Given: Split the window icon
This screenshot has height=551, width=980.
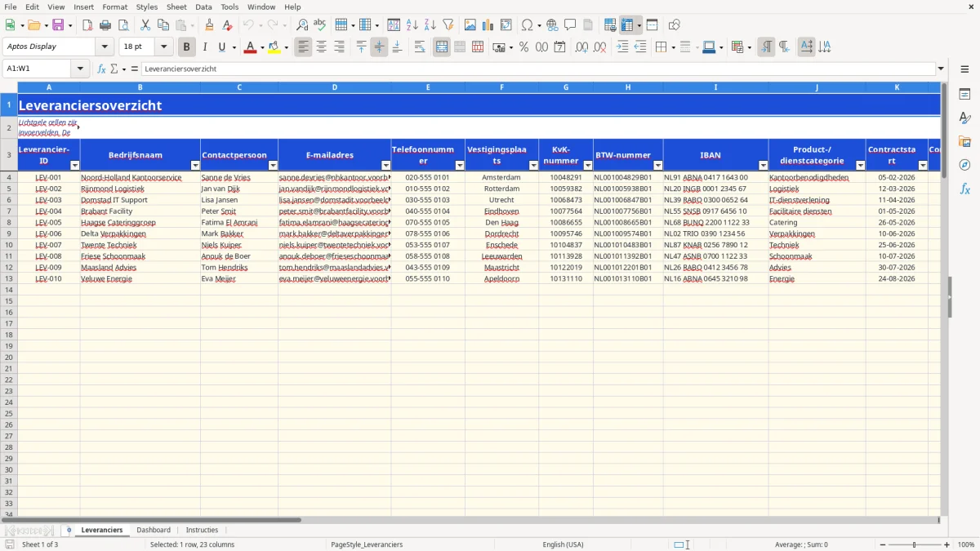Looking at the screenshot, I should coord(652,25).
